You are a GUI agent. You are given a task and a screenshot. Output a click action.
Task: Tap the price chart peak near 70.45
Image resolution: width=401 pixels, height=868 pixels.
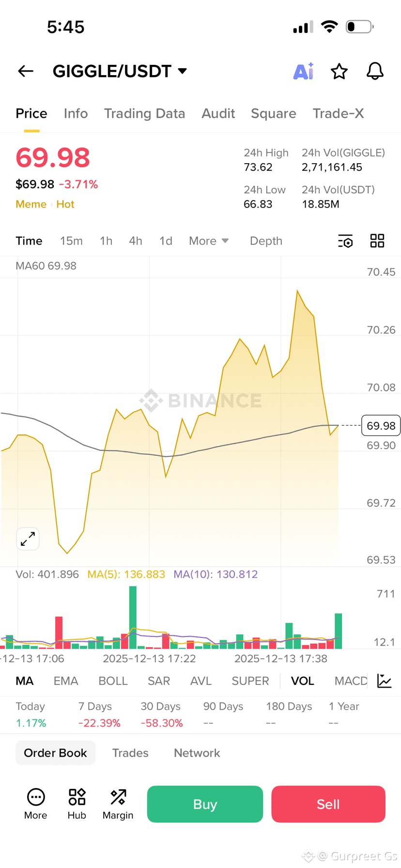pyautogui.click(x=297, y=291)
